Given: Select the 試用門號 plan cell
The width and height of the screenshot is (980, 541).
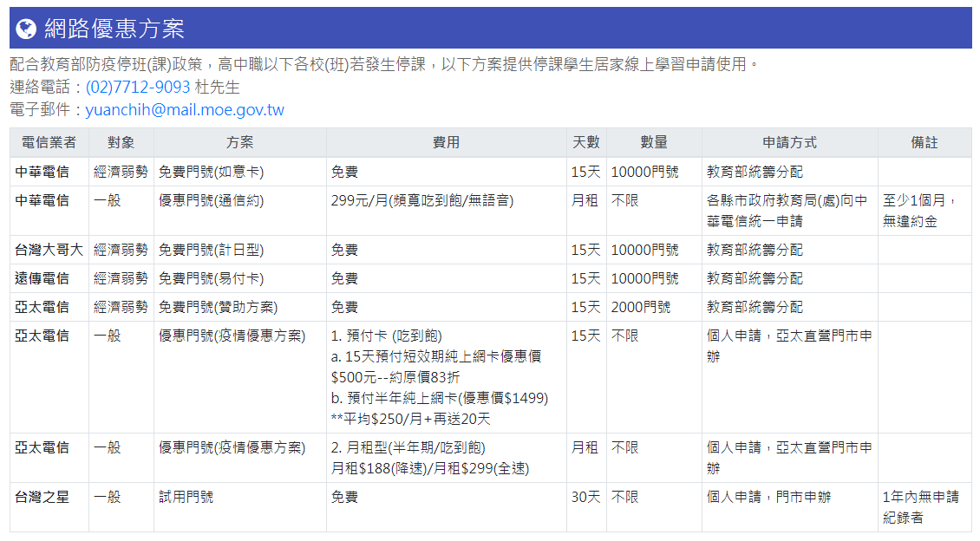Looking at the screenshot, I should pos(240,507).
